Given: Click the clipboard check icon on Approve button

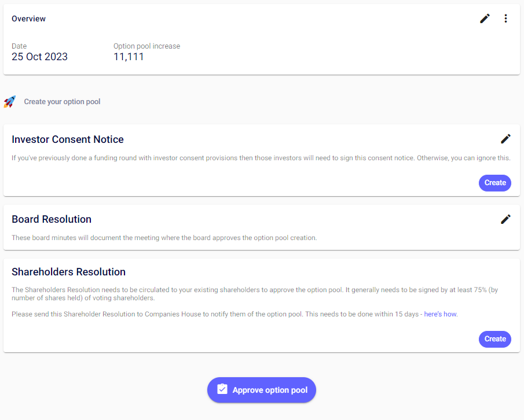Looking at the screenshot, I should click(222, 390).
